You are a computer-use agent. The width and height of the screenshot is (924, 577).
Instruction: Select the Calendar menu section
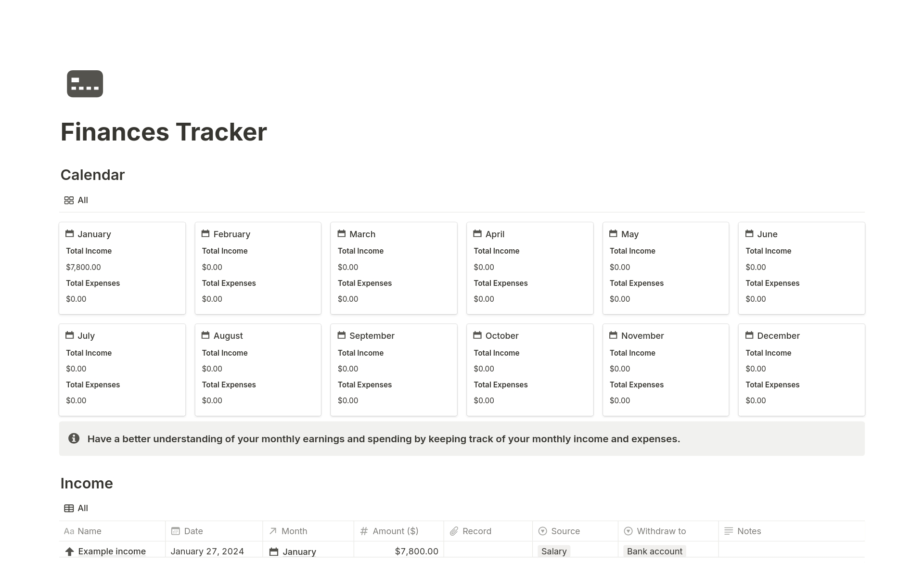(92, 174)
